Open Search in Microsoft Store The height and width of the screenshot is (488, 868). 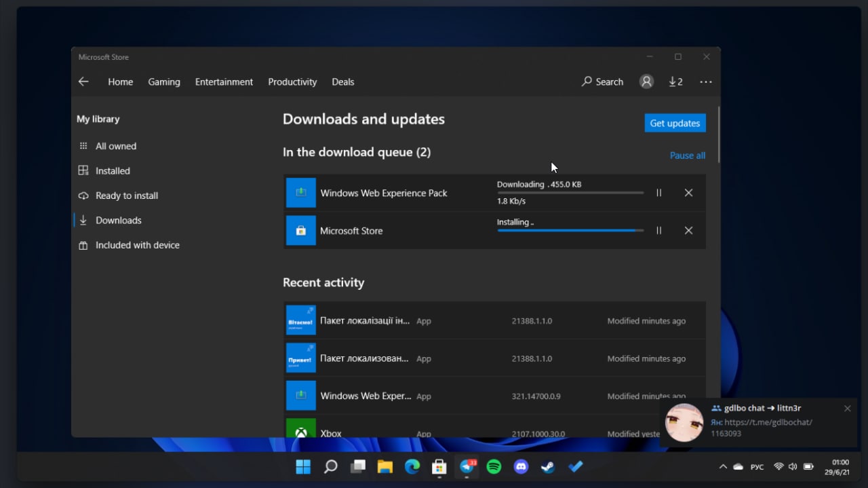pos(603,81)
